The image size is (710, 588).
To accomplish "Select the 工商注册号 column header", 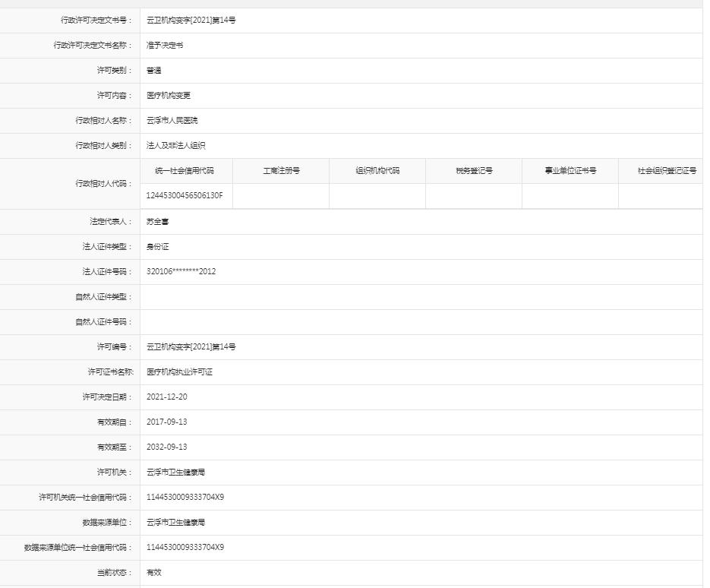I will (281, 171).
